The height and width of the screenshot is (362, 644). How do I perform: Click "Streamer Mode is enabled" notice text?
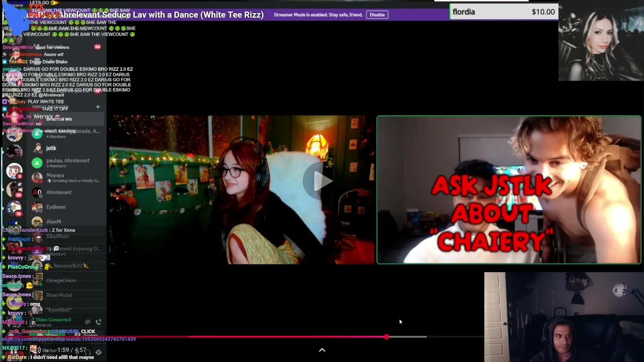click(x=318, y=15)
